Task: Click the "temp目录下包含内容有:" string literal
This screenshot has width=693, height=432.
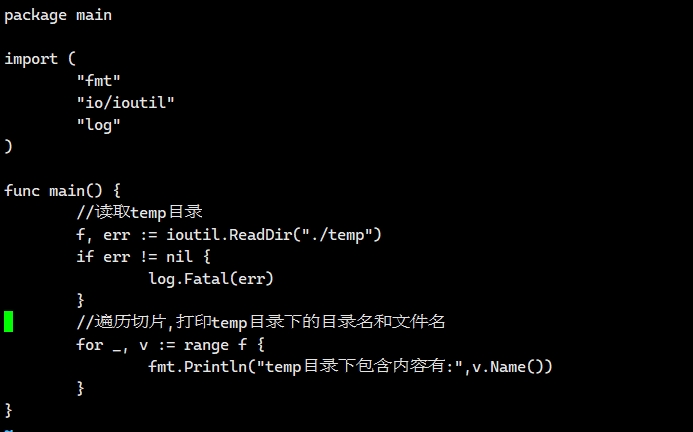Action: tap(362, 366)
